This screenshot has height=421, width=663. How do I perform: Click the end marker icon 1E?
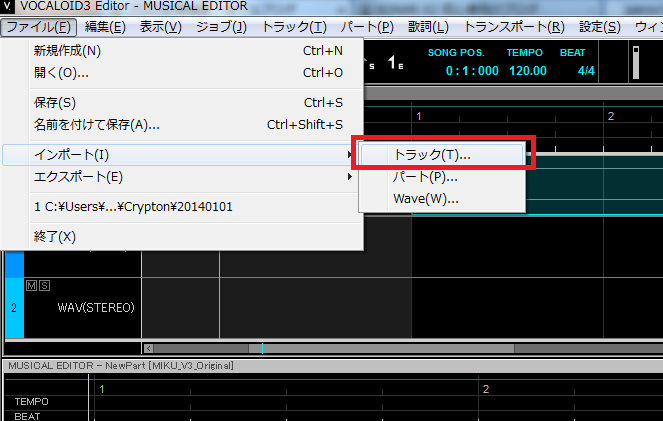pos(395,63)
